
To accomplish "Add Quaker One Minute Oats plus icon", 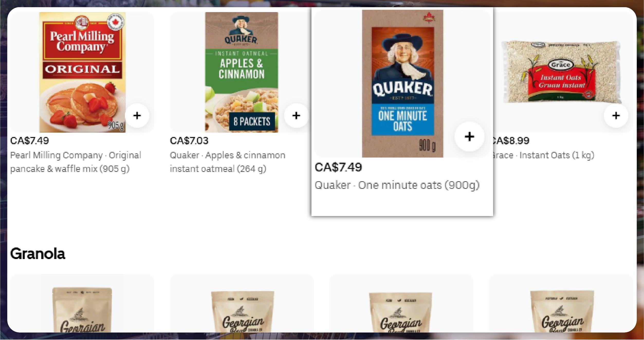I will pyautogui.click(x=469, y=136).
